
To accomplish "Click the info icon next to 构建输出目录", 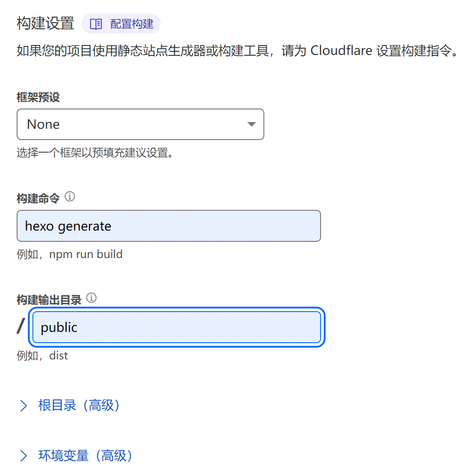I will tap(91, 298).
